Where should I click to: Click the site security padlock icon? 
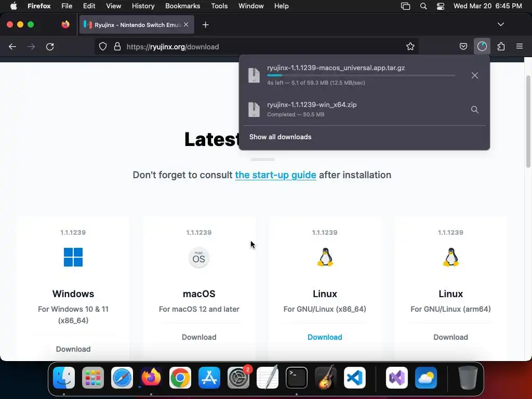pos(117,46)
